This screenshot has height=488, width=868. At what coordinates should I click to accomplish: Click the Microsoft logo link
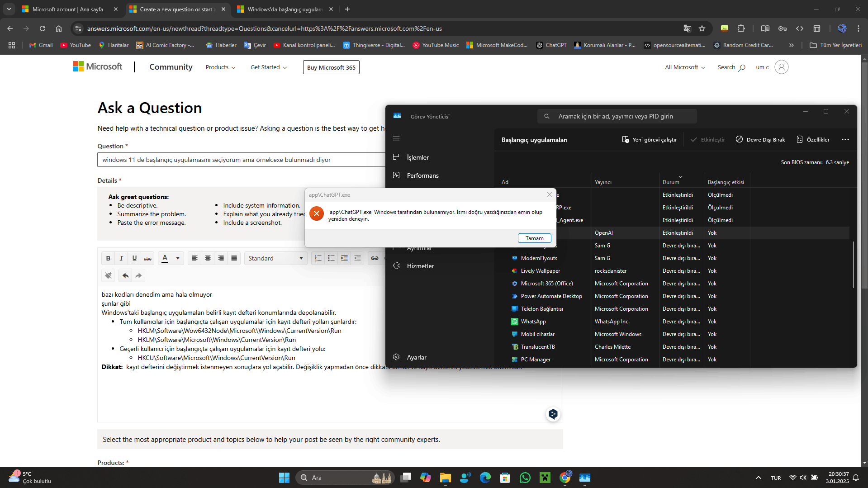(x=98, y=66)
